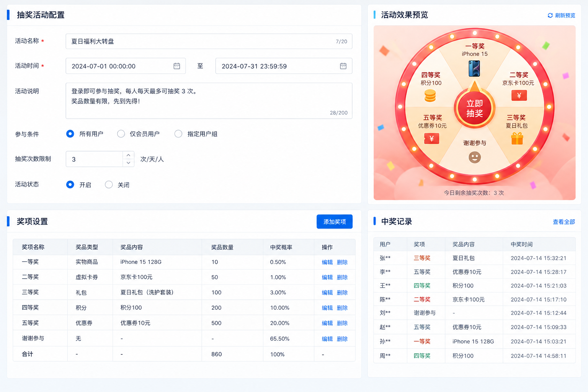Decrease draw limit with down arrow

(x=128, y=163)
